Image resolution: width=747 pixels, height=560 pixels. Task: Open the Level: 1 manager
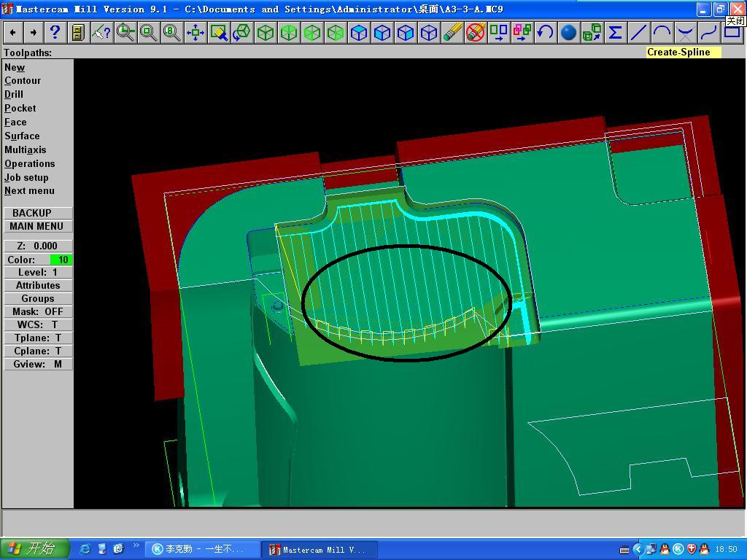coord(38,273)
